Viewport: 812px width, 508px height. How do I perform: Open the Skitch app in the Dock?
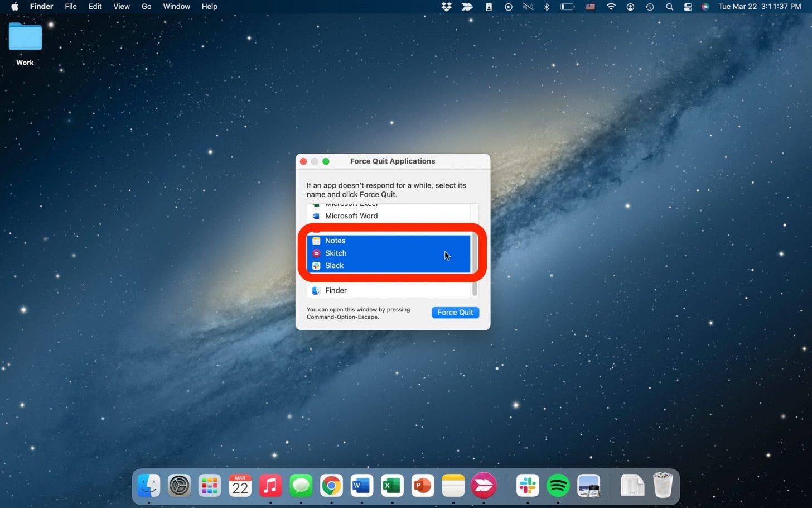point(484,486)
